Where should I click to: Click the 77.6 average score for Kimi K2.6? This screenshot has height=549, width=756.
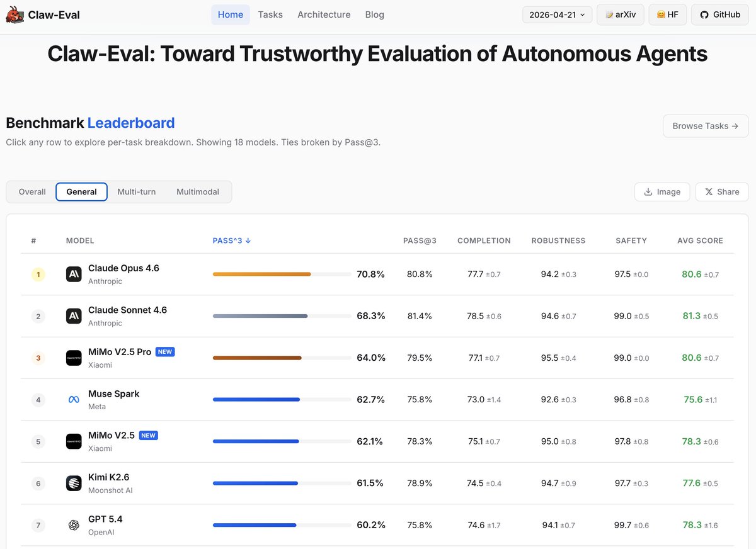(x=691, y=484)
